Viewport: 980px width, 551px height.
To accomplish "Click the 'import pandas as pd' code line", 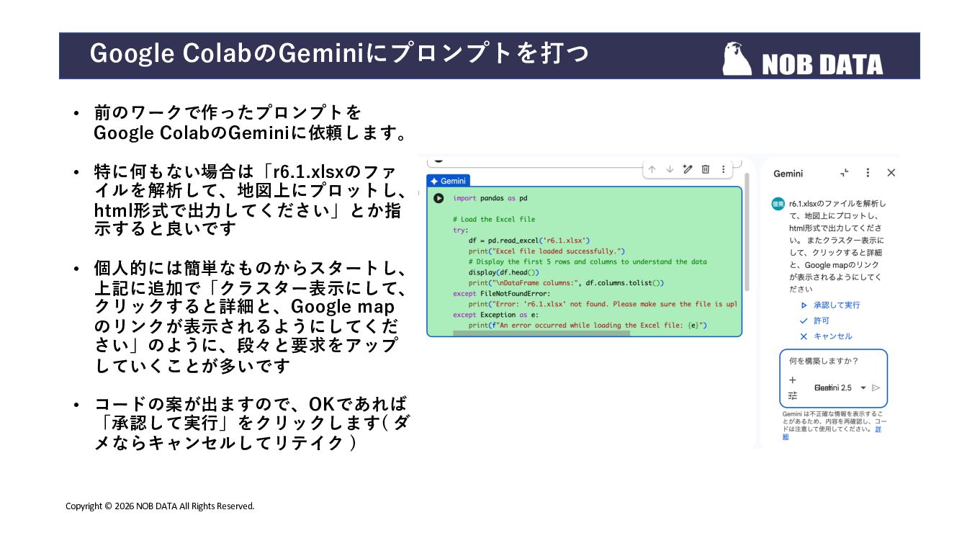I will coord(490,198).
